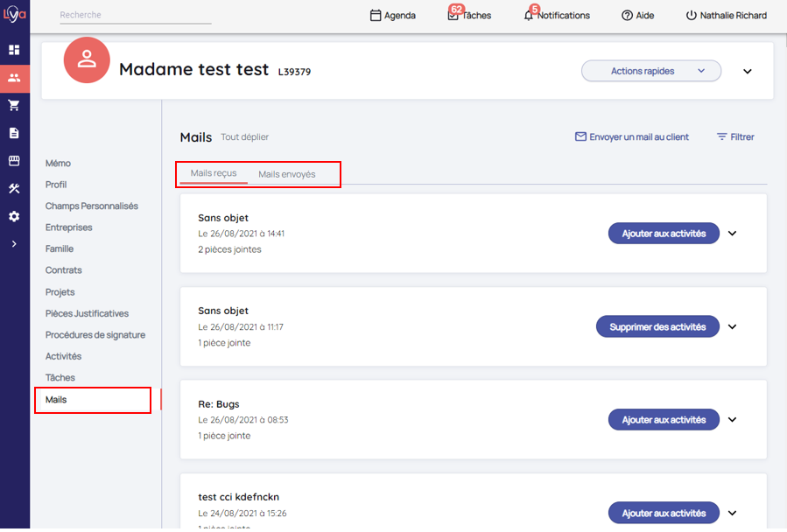Switch to the Mails envoyés tab
This screenshot has height=532, width=787.
286,174
